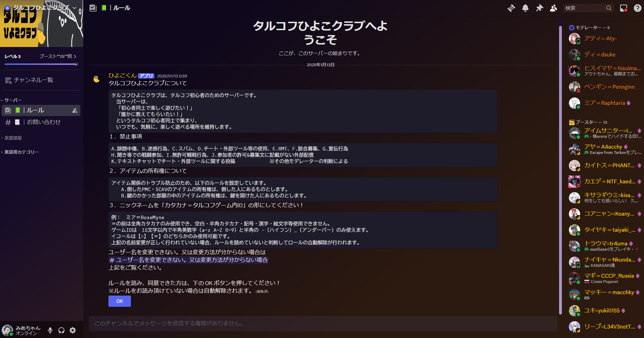Select the お問い合わせ channel hash icon

click(x=8, y=122)
